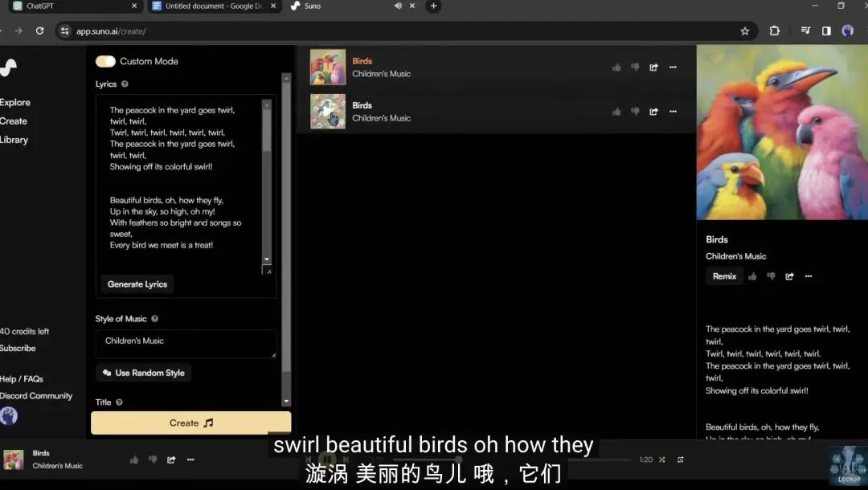
Task: Open the Create page in sidebar
Action: [x=14, y=121]
